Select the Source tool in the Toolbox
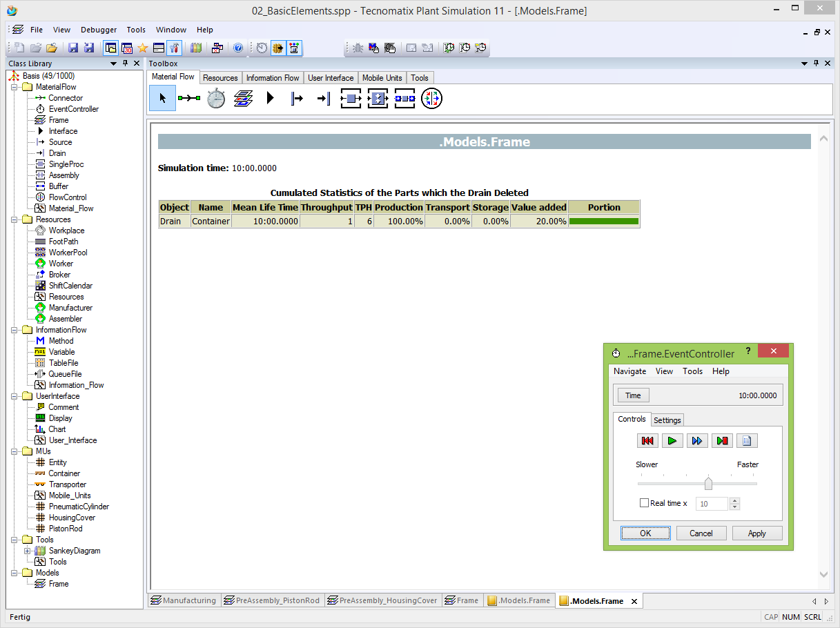The image size is (840, 628). 297,99
